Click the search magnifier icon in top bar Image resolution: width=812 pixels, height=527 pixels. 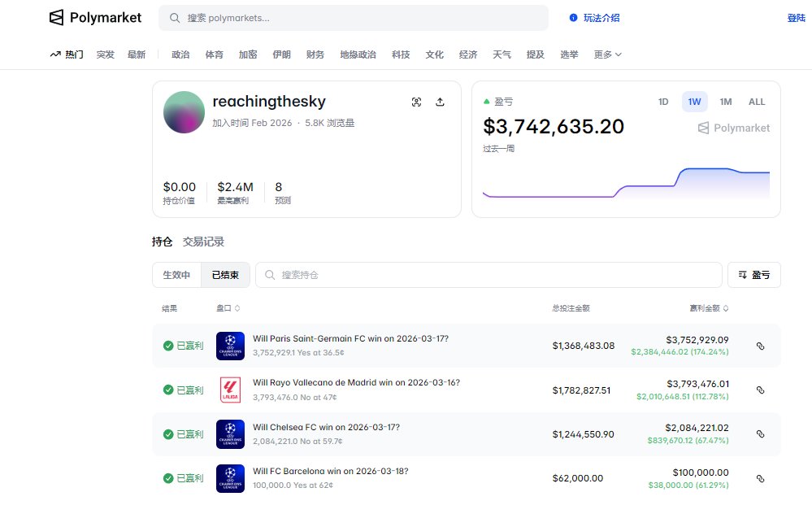pyautogui.click(x=175, y=18)
